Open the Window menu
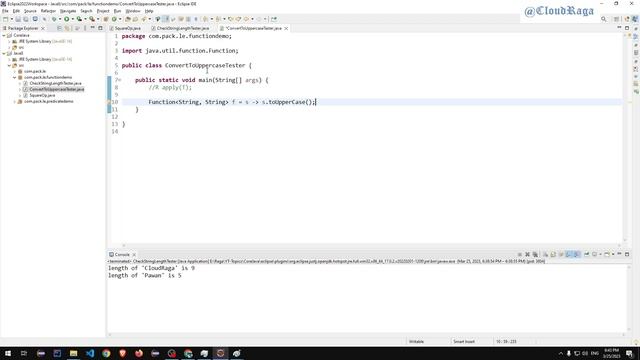Screen dimensions: 640x360 click(132, 11)
